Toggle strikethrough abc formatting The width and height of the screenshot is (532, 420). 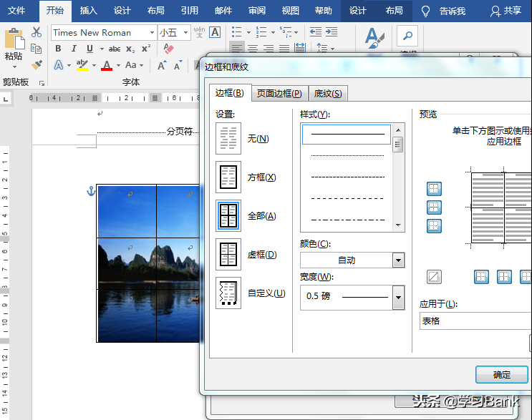click(115, 49)
